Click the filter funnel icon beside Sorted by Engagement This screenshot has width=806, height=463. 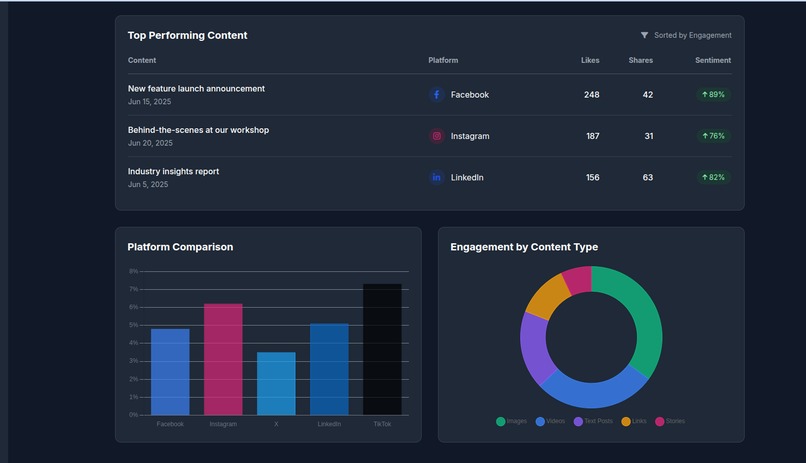644,35
